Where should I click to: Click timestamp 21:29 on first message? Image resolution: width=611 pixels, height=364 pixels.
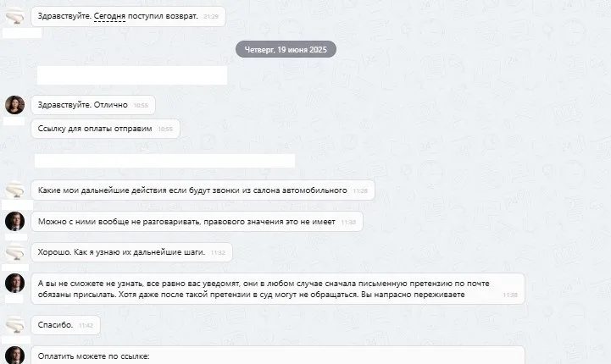coord(211,17)
